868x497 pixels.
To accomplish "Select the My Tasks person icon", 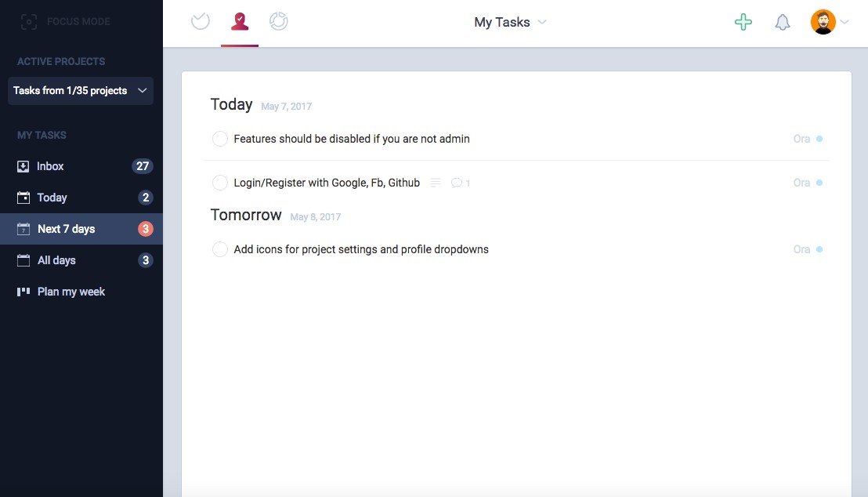I will tap(240, 21).
